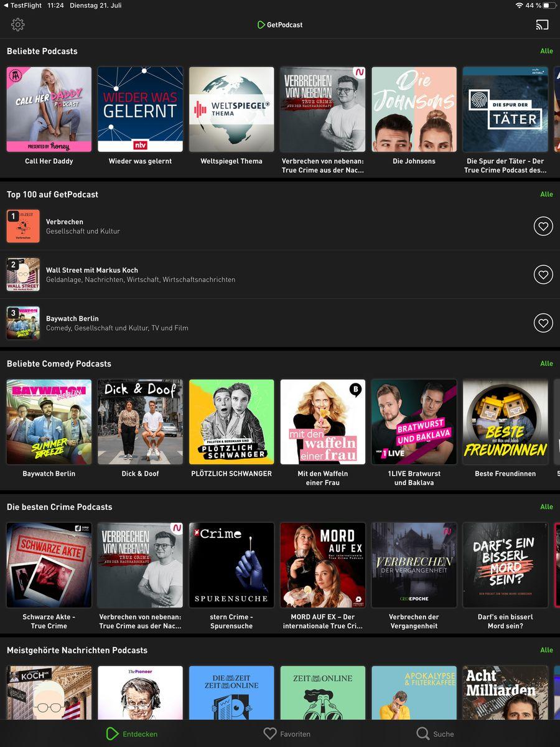
Task: Tap the battery 44 % indicator
Action: click(541, 6)
